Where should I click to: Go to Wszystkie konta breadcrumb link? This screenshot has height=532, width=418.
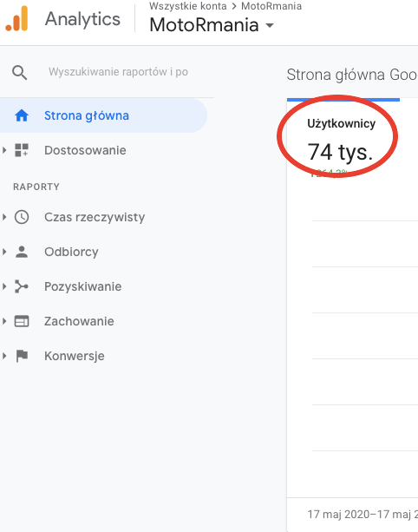pos(188,6)
